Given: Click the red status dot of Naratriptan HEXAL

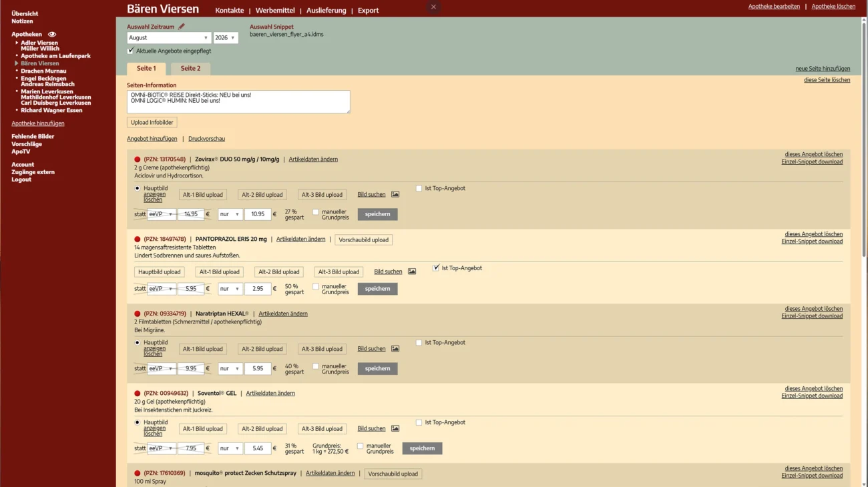Looking at the screenshot, I should (x=138, y=314).
